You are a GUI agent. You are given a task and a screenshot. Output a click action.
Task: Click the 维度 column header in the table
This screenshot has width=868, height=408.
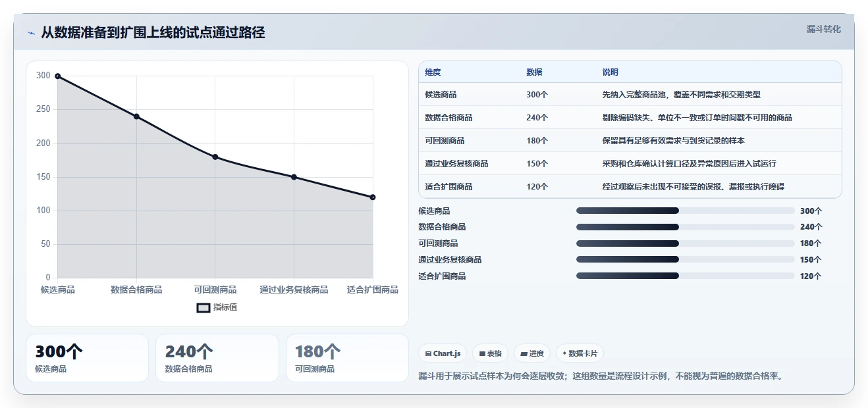point(433,72)
